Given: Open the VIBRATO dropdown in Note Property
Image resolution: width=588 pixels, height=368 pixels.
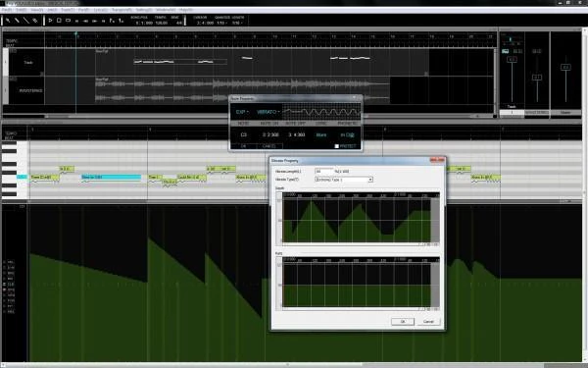Looking at the screenshot, I should pyautogui.click(x=269, y=112).
